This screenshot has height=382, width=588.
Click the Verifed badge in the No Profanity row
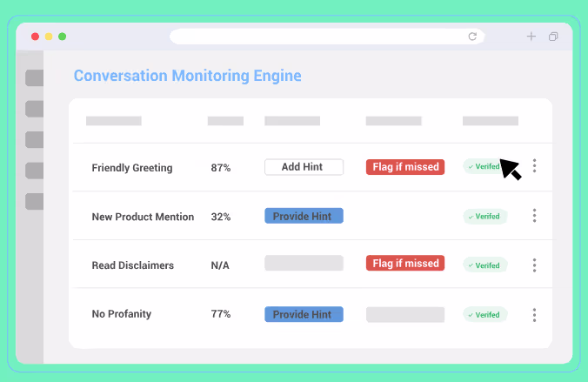[485, 315]
